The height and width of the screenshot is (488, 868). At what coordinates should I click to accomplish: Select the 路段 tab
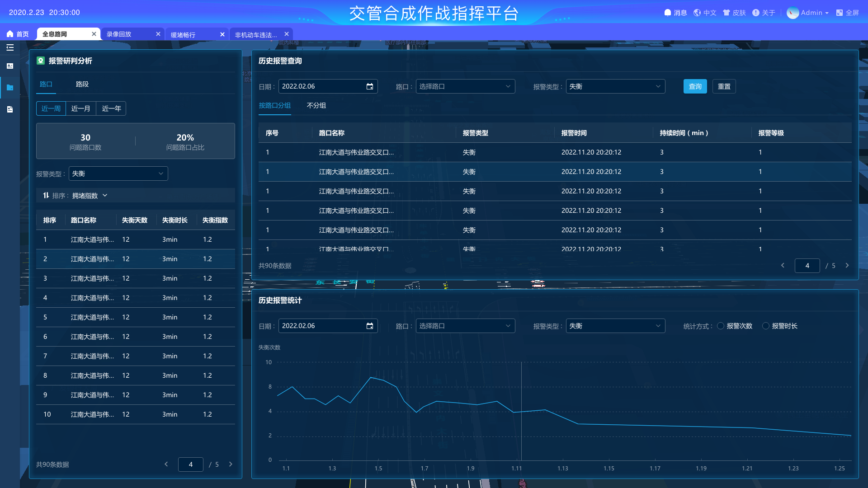tap(82, 84)
